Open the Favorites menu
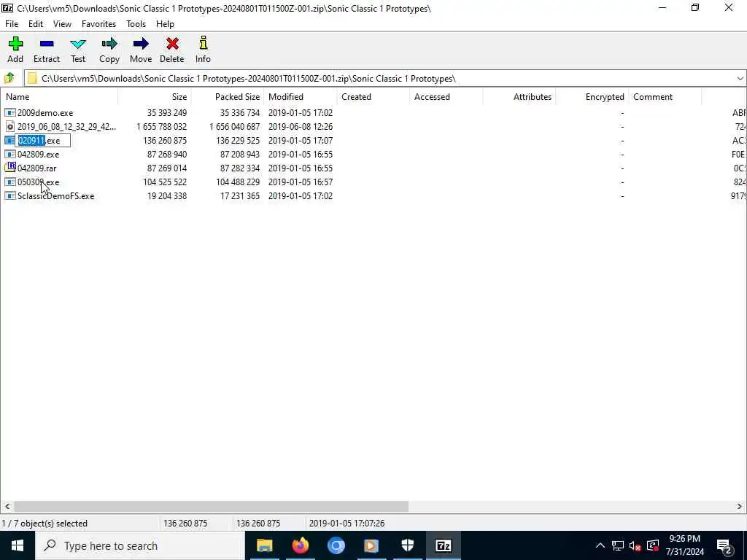The image size is (747, 560). pyautogui.click(x=98, y=24)
